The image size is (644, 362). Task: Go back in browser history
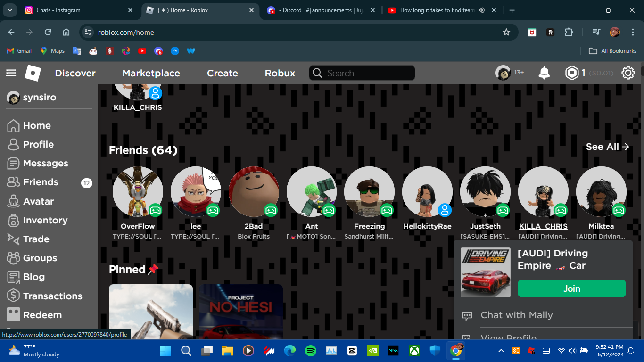11,32
